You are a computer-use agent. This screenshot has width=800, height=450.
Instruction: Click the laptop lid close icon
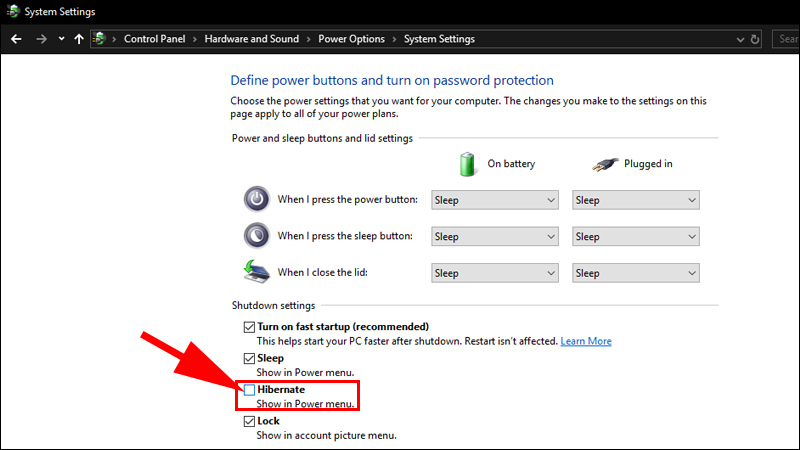[257, 272]
